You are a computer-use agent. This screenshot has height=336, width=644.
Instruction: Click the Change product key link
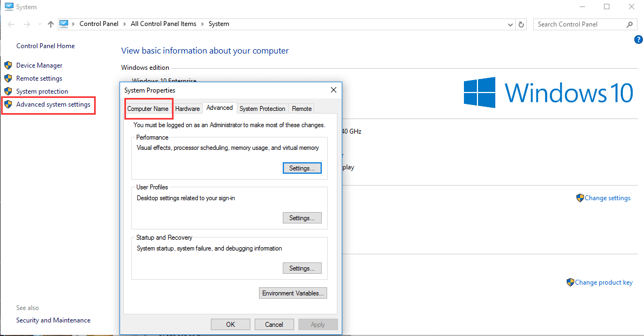coord(604,282)
